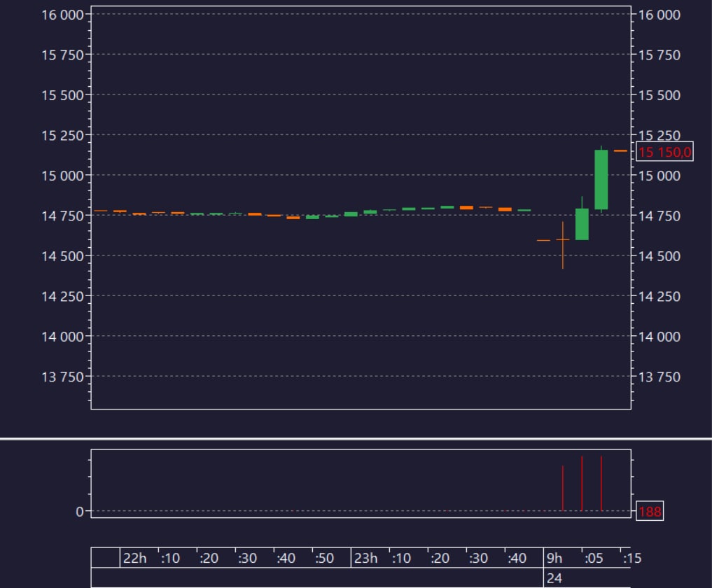Click the first red volume bar

click(563, 488)
